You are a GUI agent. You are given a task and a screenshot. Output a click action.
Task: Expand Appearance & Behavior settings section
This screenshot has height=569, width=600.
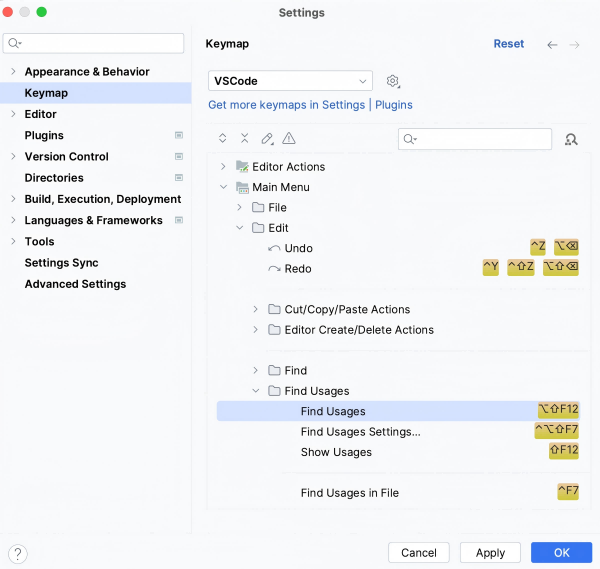tap(13, 72)
